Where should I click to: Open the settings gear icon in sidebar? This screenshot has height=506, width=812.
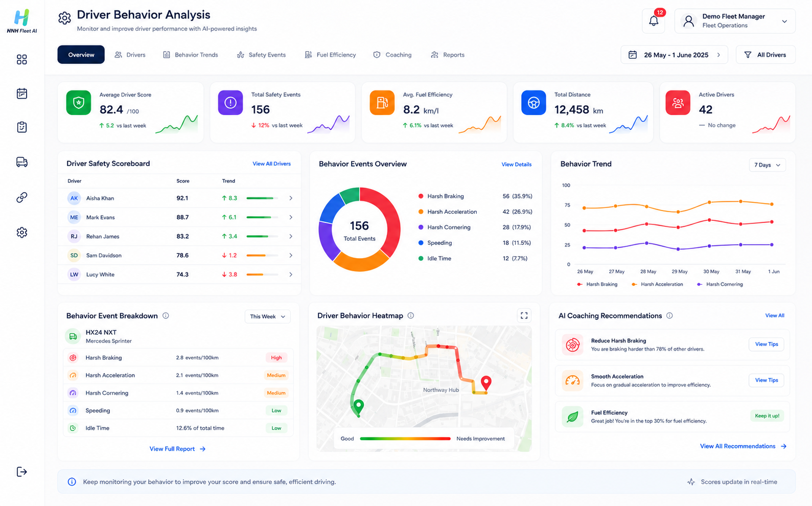tap(21, 233)
